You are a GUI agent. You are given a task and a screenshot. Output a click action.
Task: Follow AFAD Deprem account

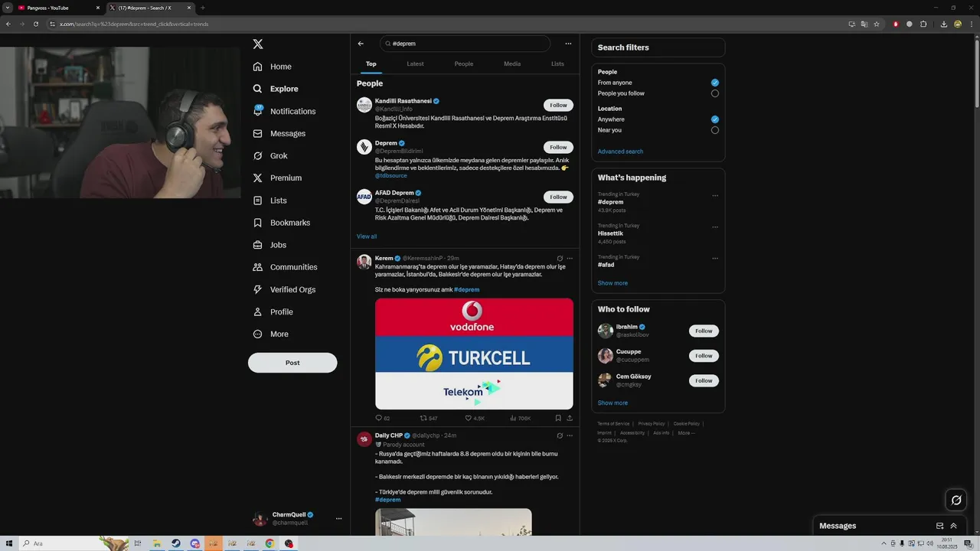click(x=558, y=197)
